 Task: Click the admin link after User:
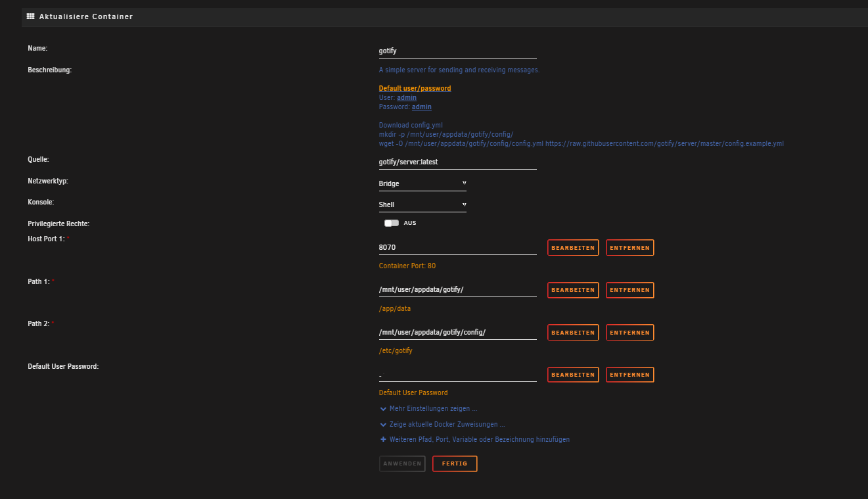click(407, 97)
